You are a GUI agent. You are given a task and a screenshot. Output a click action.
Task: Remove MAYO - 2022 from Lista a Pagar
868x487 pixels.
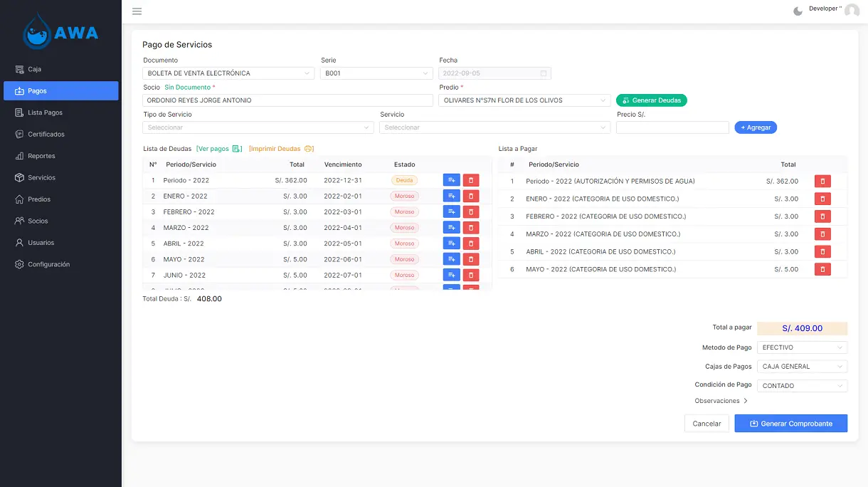[822, 270]
